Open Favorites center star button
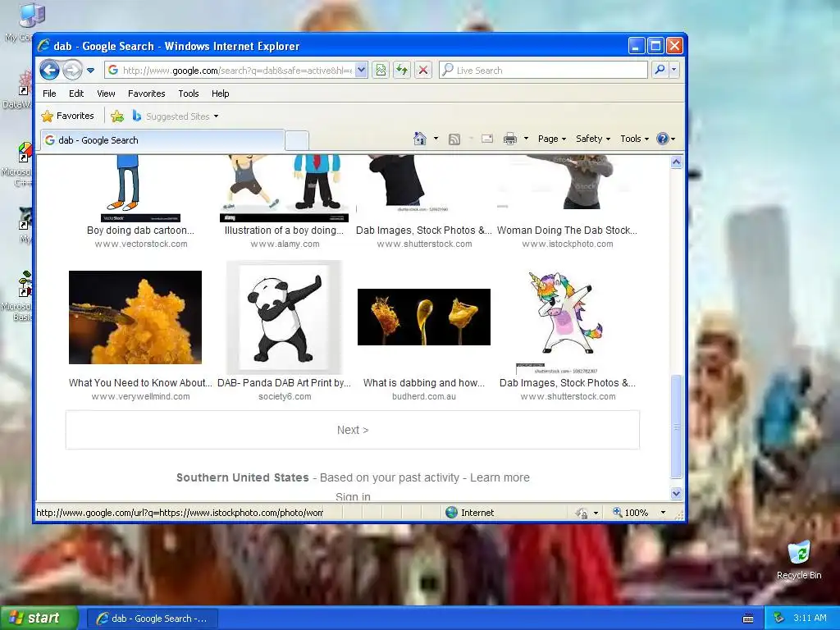The width and height of the screenshot is (840, 630). [67, 116]
